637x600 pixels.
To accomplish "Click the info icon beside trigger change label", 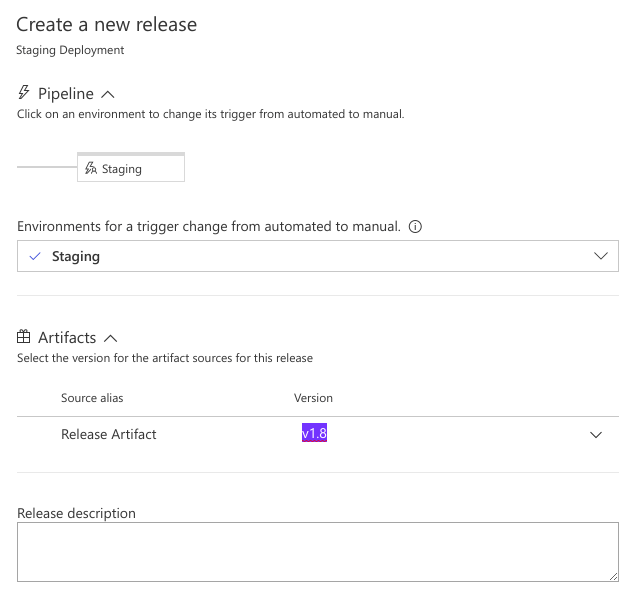I will tap(415, 227).
